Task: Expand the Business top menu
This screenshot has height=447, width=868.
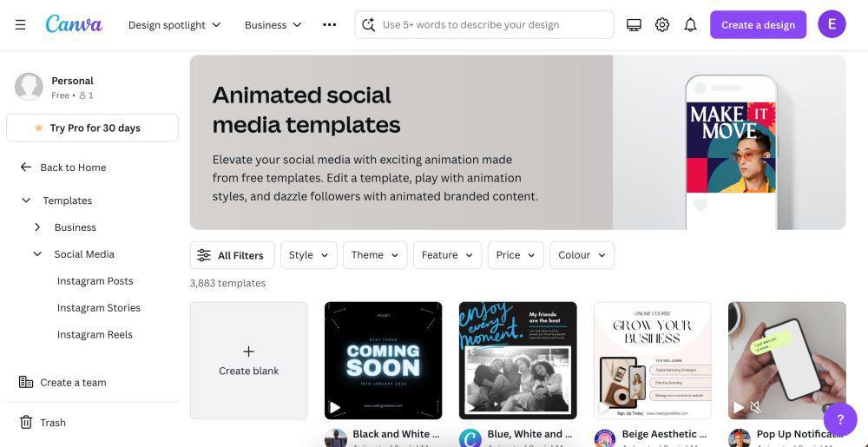Action: (x=273, y=25)
